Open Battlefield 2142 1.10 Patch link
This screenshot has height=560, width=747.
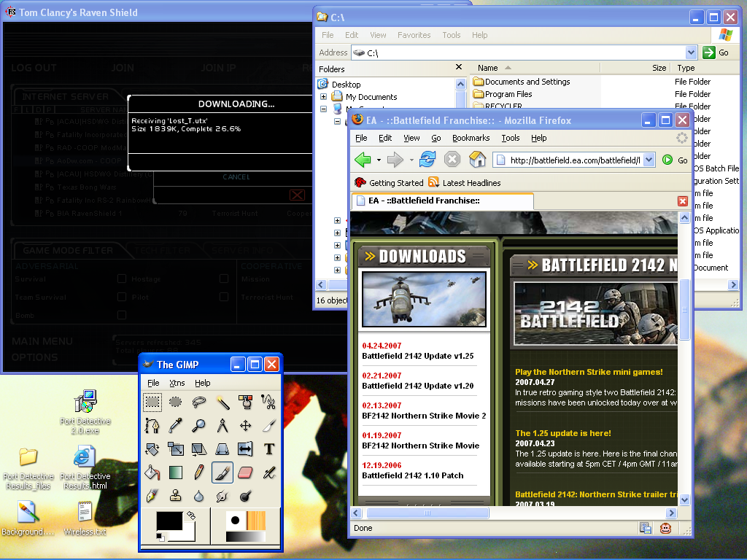[413, 475]
